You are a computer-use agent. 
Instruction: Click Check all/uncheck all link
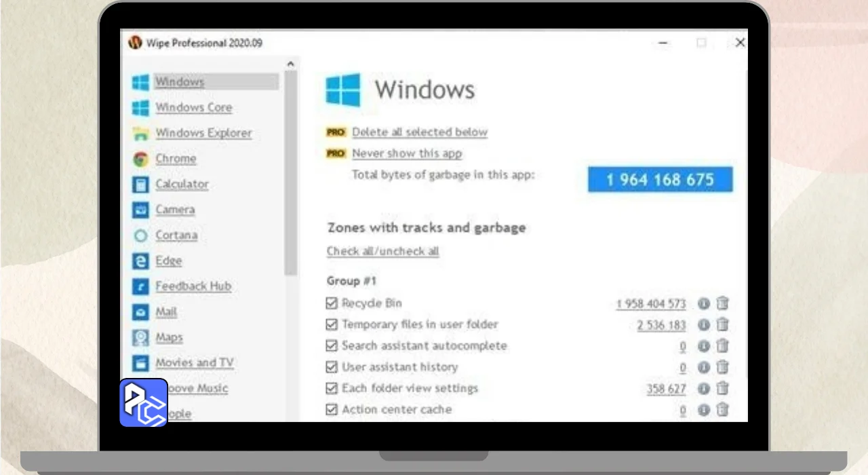383,251
